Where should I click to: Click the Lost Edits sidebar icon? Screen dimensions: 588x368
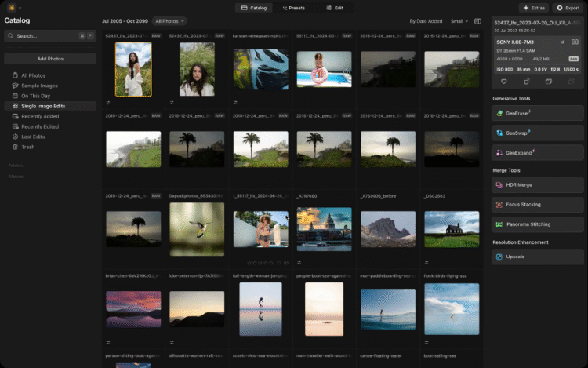15,137
